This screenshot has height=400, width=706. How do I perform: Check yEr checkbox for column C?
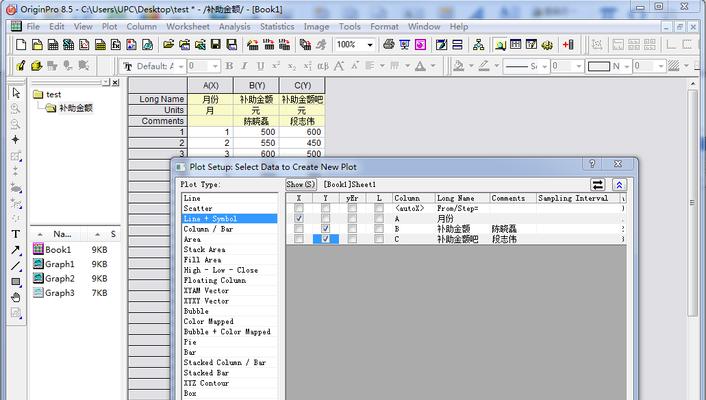[353, 239]
